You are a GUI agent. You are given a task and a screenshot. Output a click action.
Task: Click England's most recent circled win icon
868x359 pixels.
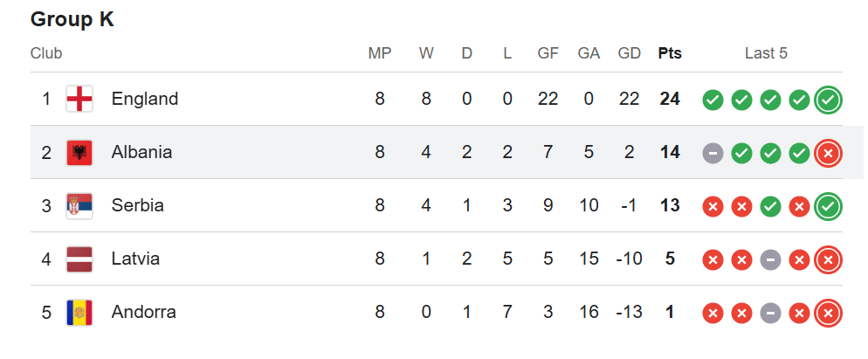tap(828, 100)
